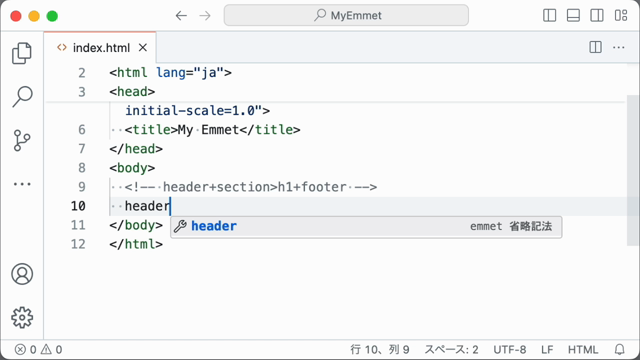Open the Search view icon

click(x=22, y=97)
